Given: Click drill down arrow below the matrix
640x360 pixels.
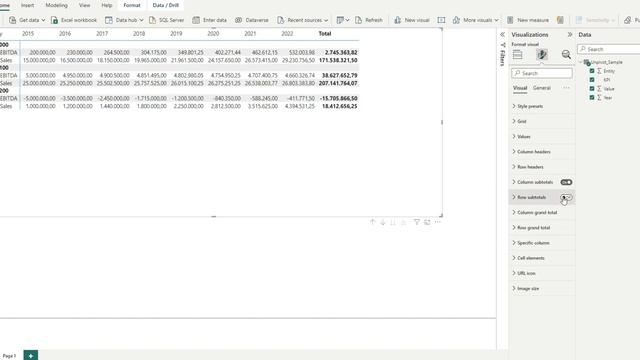Looking at the screenshot, I should click(383, 222).
